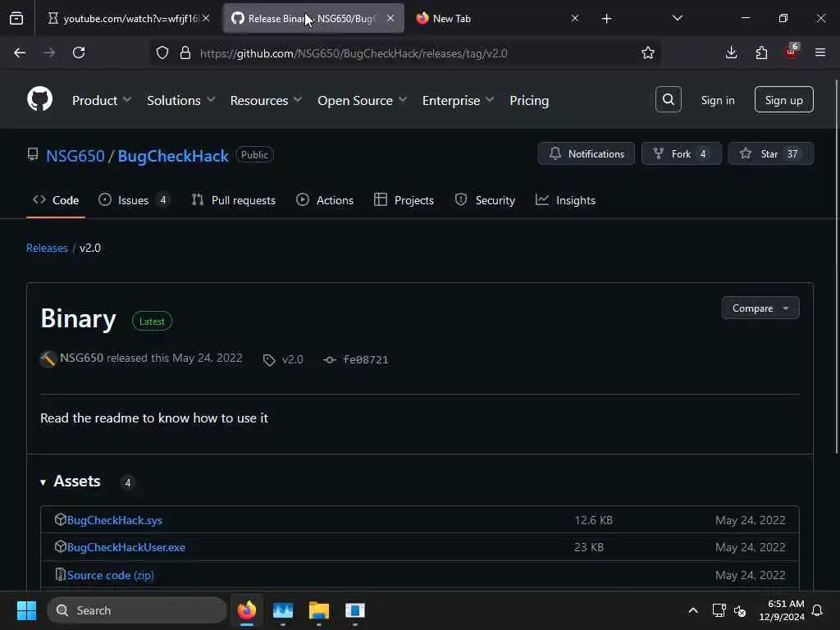Close the youtube.com browser tab
This screenshot has width=840, height=630.
tap(206, 18)
